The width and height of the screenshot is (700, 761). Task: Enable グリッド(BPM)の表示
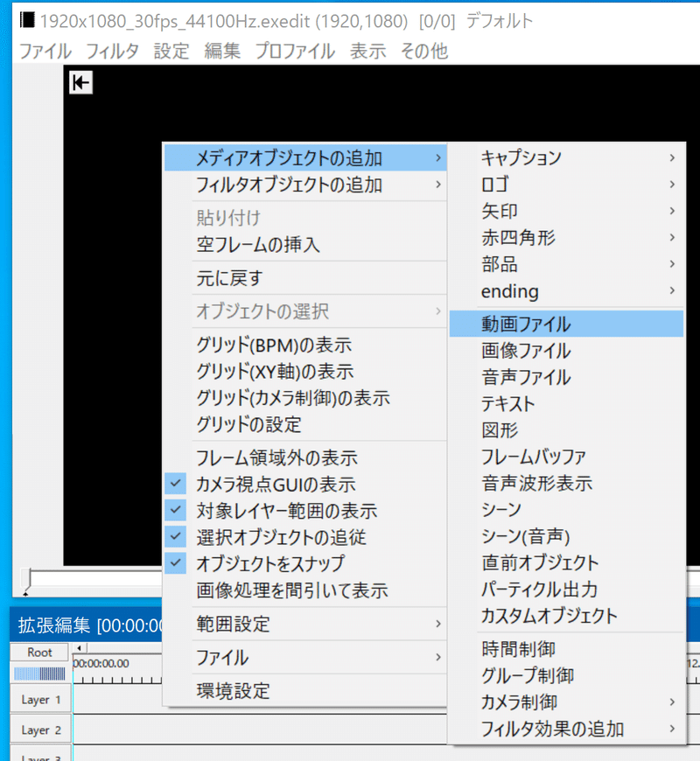coord(305,345)
